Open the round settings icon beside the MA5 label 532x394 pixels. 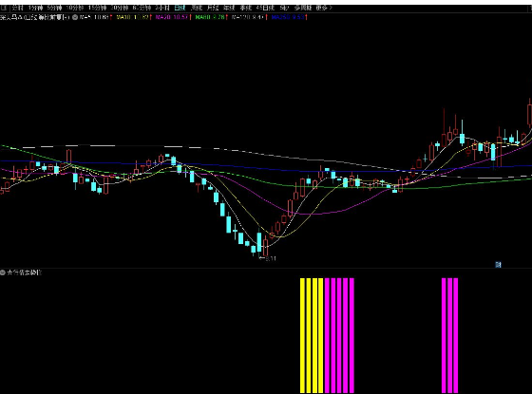(75, 17)
